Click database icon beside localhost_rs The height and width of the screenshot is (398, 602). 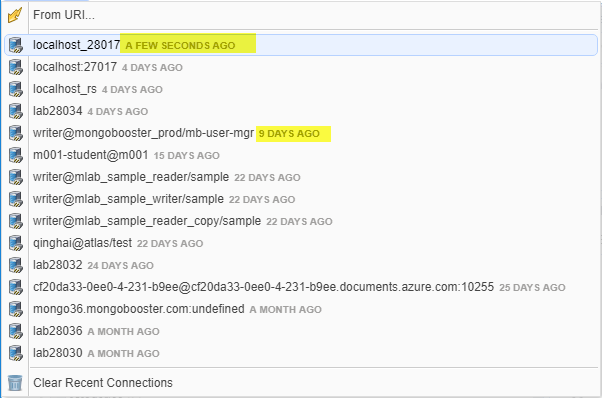[16, 89]
